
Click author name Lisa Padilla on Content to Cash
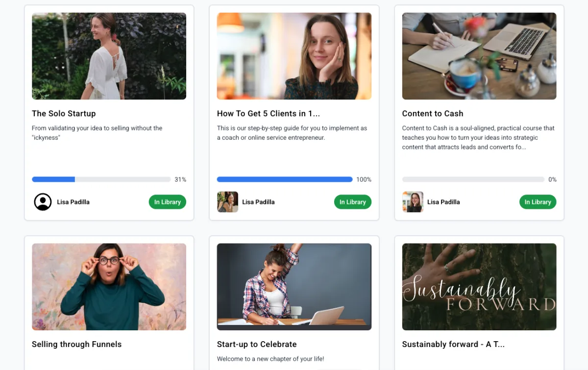[x=443, y=202]
